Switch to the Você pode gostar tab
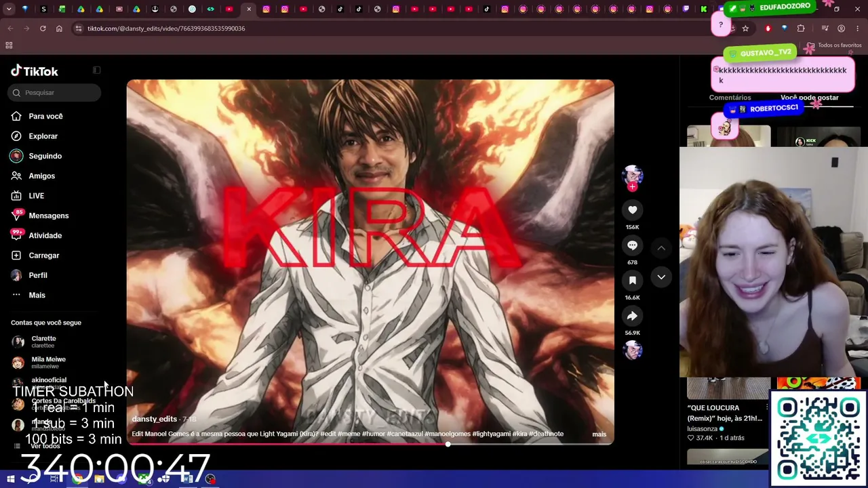 [810, 98]
